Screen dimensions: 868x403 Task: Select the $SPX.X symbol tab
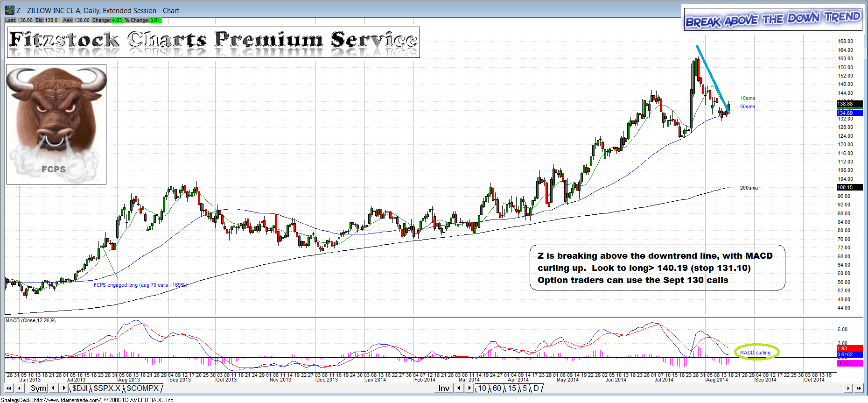pos(107,388)
